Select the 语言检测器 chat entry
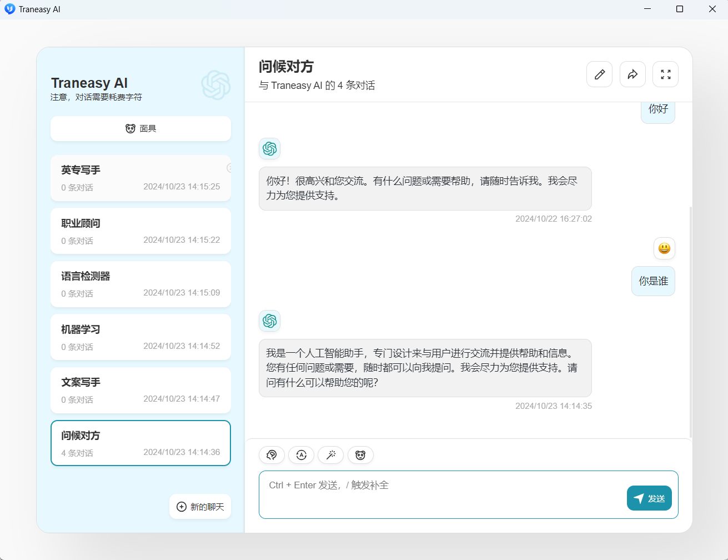 pyautogui.click(x=140, y=284)
